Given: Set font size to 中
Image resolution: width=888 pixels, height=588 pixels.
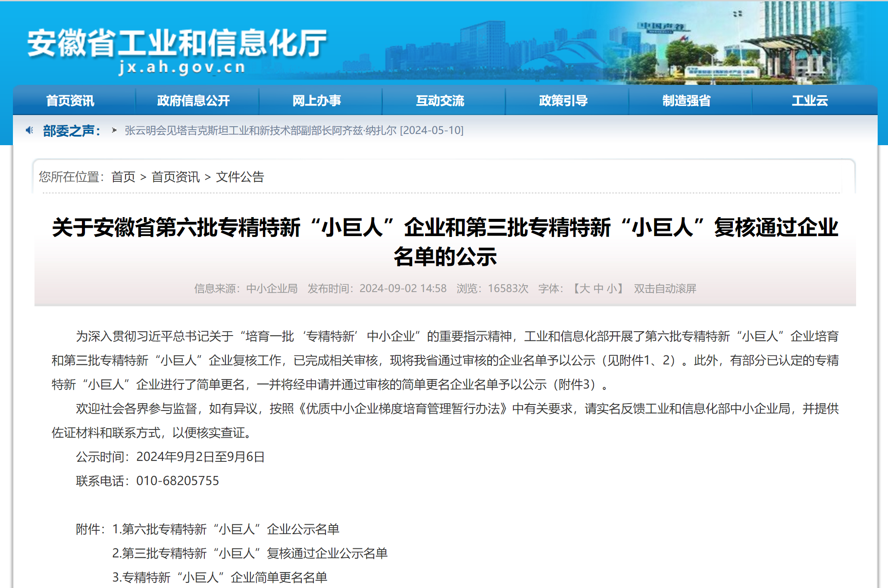Looking at the screenshot, I should tap(598, 289).
